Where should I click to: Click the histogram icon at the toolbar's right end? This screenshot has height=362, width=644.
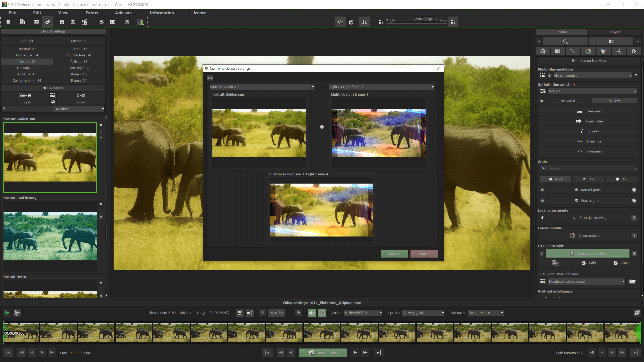click(141, 22)
